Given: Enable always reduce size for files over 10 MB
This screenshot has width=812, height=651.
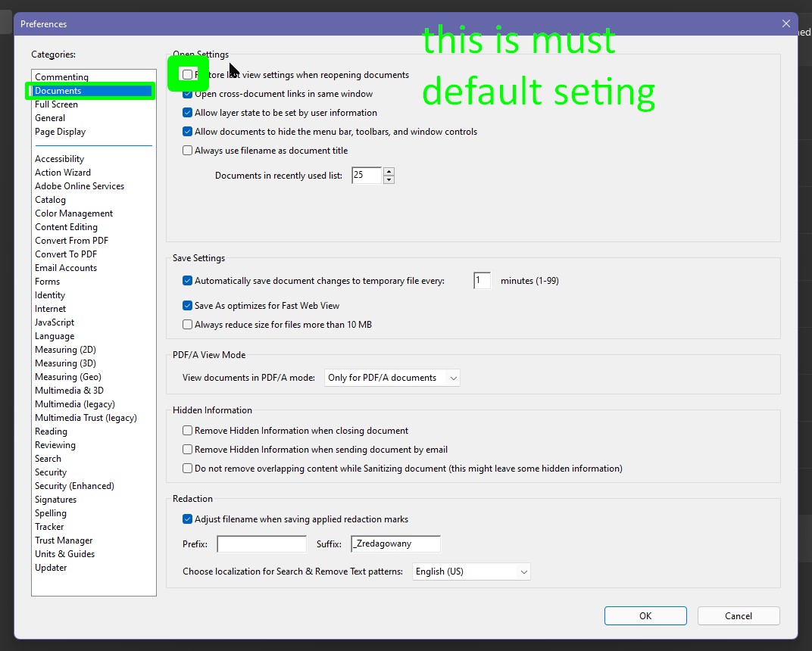Looking at the screenshot, I should [187, 324].
